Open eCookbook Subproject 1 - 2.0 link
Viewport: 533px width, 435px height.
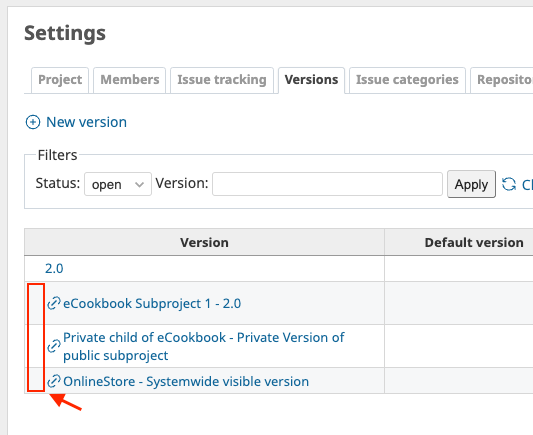pos(152,303)
